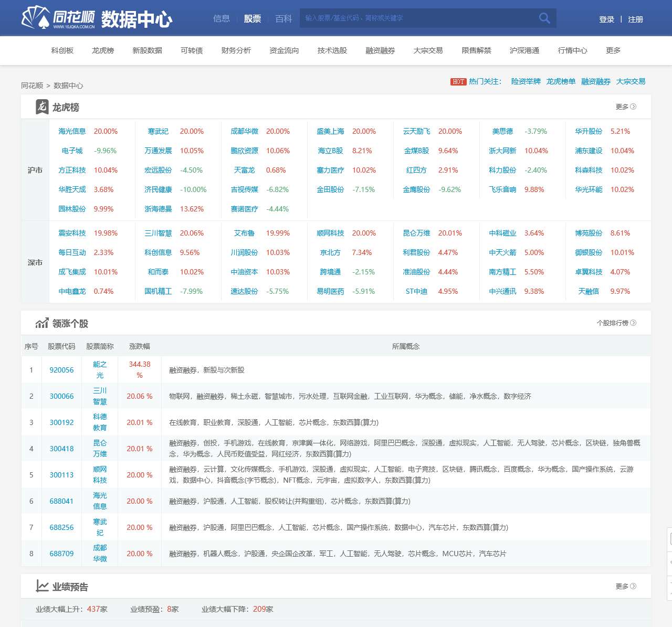
Task: Switch to the 信息 tab
Action: (x=222, y=18)
